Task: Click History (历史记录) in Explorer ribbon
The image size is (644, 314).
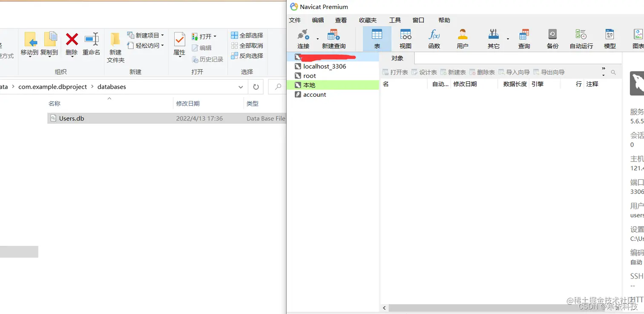Action: [x=207, y=60]
